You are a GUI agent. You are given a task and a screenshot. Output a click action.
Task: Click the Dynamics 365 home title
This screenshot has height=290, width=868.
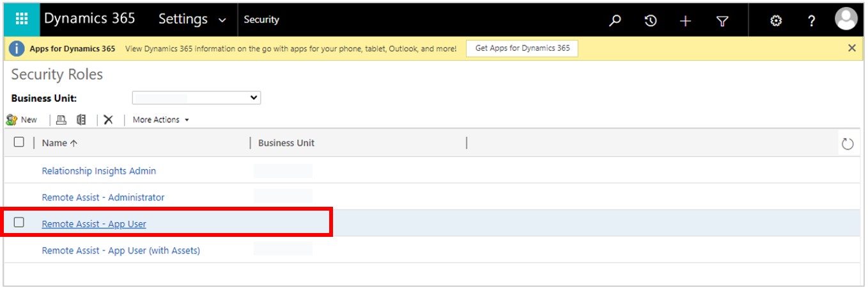point(89,19)
